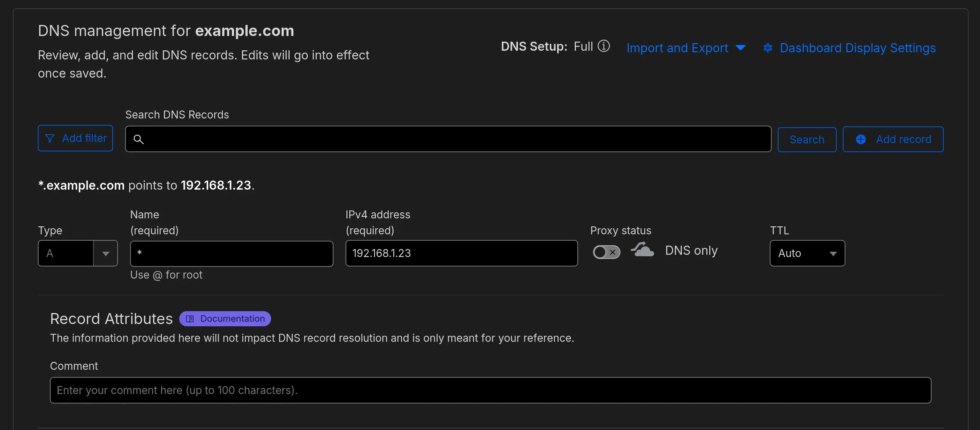Screen dimensions: 980x430
Task: Open the TTL dropdown set to Auto
Action: pos(807,253)
